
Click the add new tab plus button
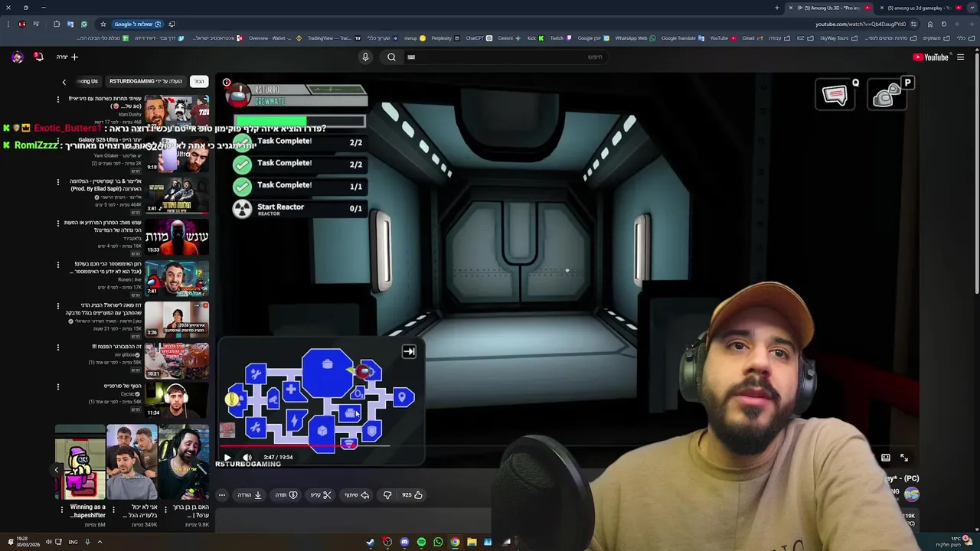click(777, 8)
